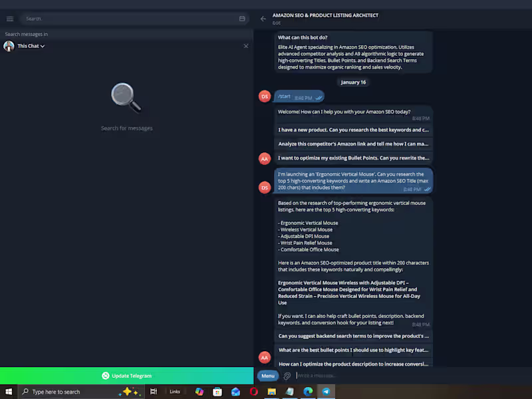
Task: Click the Windows taskbar search box
Action: 80,392
